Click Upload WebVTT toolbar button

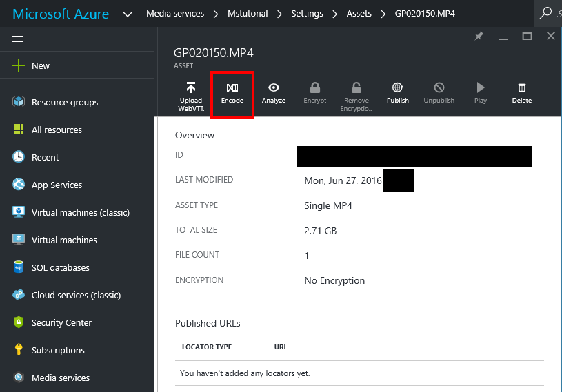(x=191, y=96)
